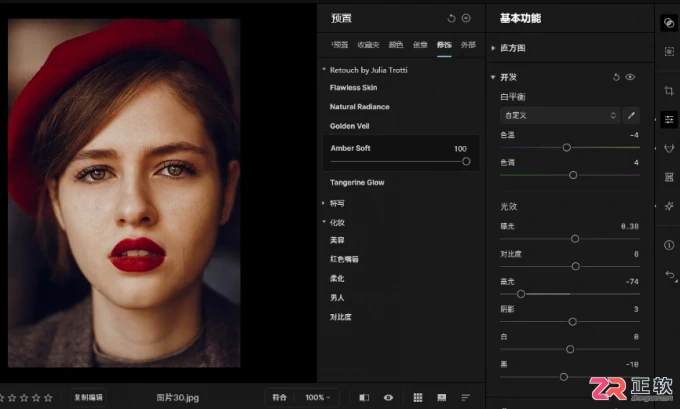This screenshot has width=680, height=409.
Task: Click the portrait photo preview
Action: [124, 193]
